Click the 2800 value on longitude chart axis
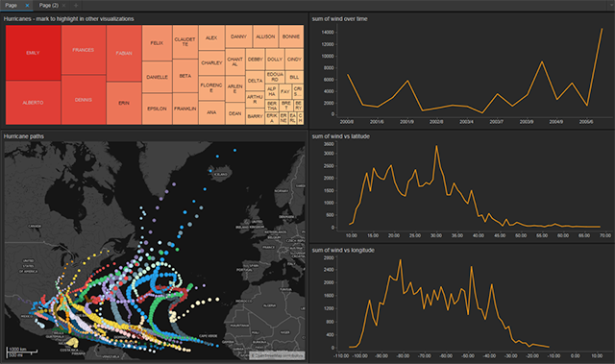615x364 pixels. click(329, 257)
